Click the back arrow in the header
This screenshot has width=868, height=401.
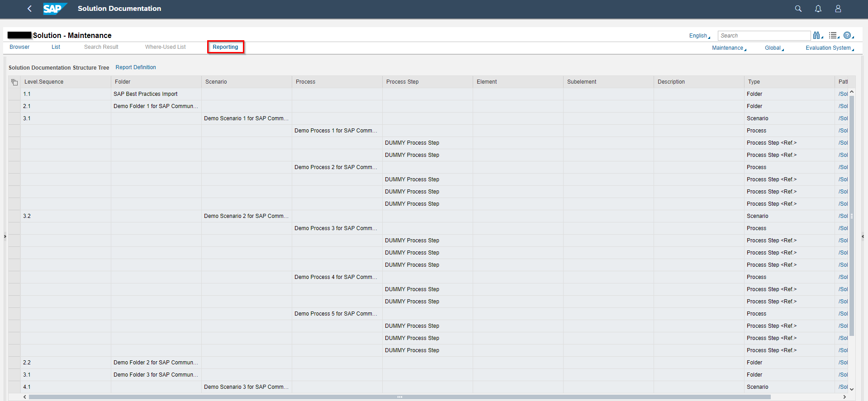[29, 9]
